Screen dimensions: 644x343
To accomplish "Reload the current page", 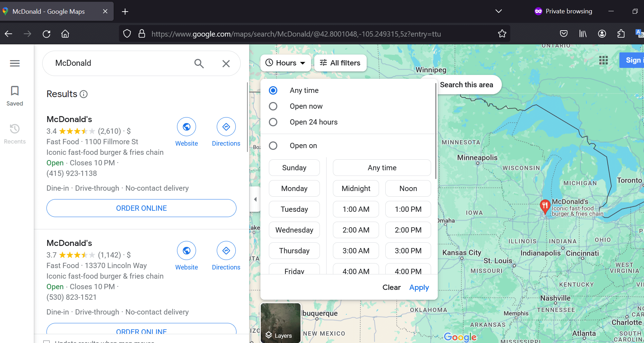I will click(x=46, y=34).
